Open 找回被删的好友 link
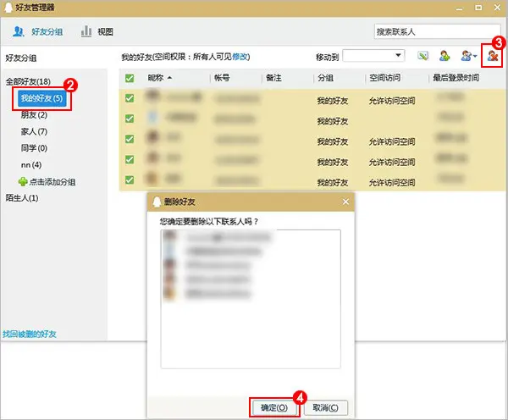The image size is (508, 420). [30, 334]
